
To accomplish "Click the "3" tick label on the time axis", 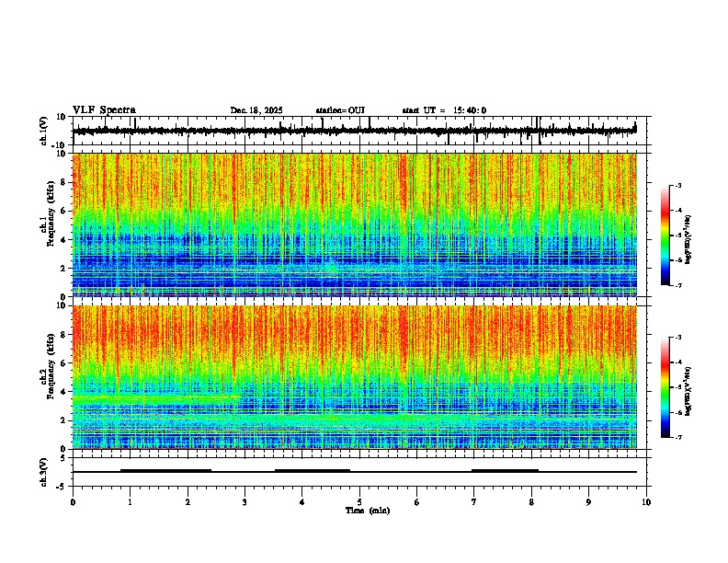I will tap(245, 502).
